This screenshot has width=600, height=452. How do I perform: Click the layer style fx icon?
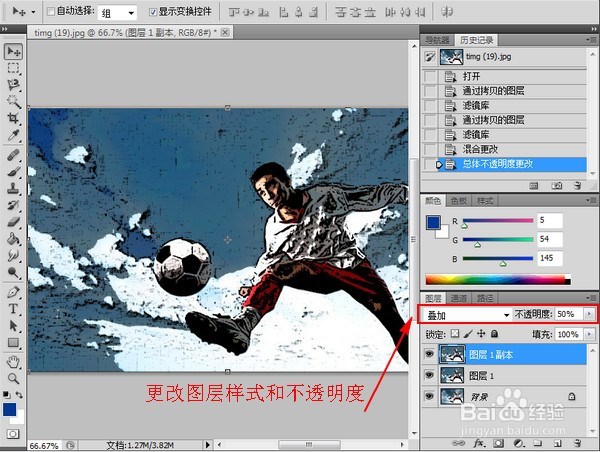pos(479,443)
